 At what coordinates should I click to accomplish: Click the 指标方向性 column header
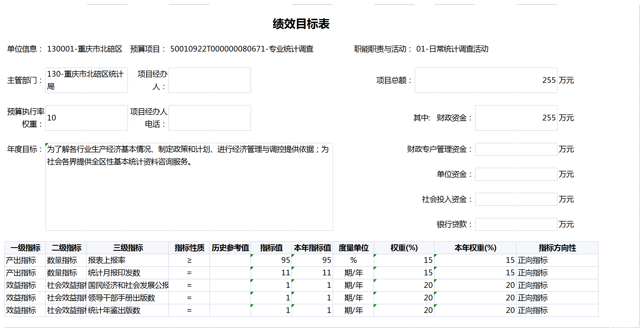point(557,248)
